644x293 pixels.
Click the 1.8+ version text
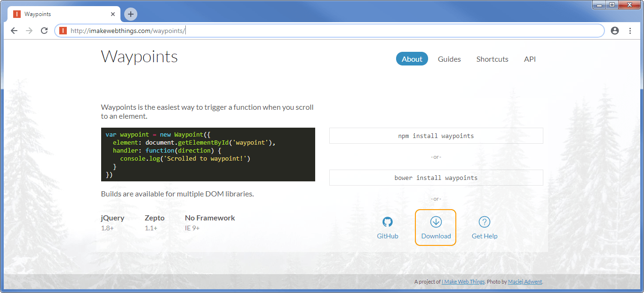click(107, 228)
